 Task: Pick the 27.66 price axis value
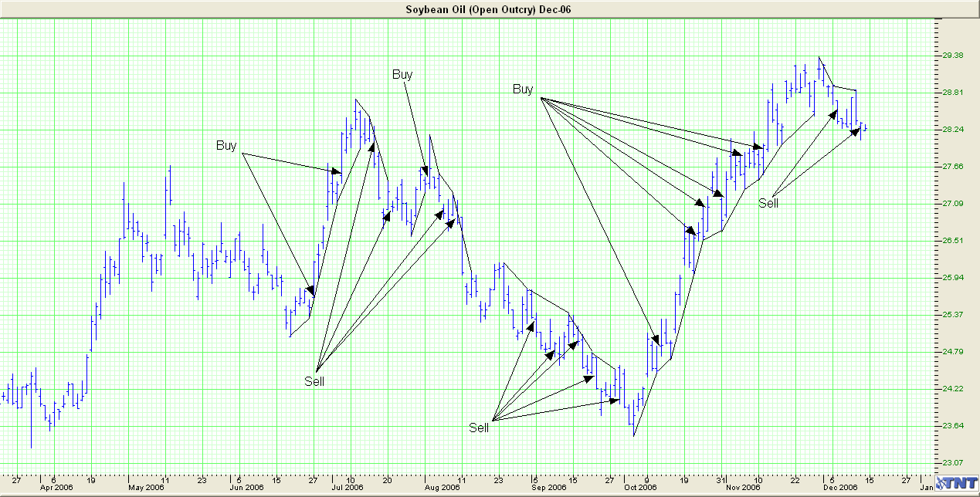pyautogui.click(x=952, y=167)
